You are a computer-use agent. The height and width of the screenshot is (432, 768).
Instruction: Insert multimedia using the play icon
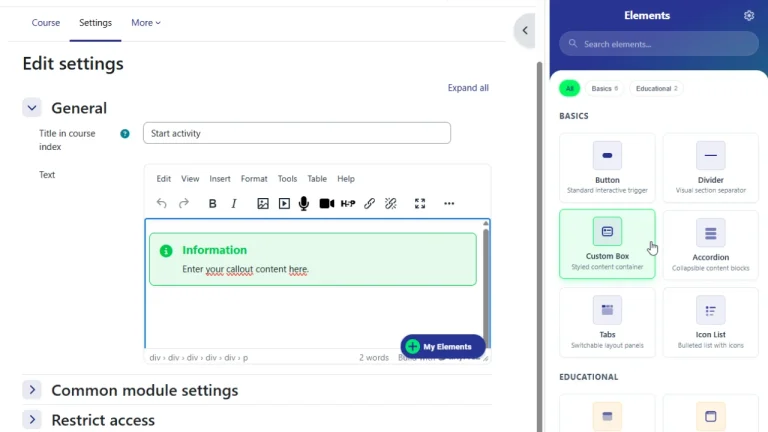tap(284, 203)
